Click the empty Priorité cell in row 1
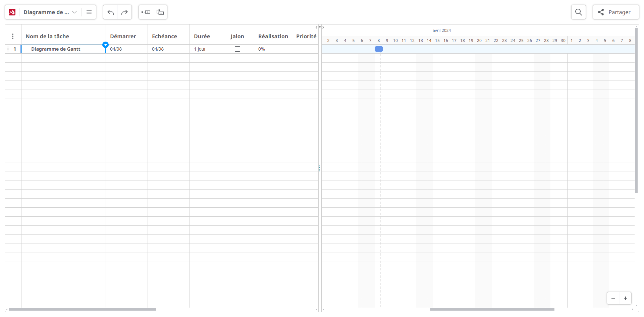The width and height of the screenshot is (644, 317). coord(305,49)
